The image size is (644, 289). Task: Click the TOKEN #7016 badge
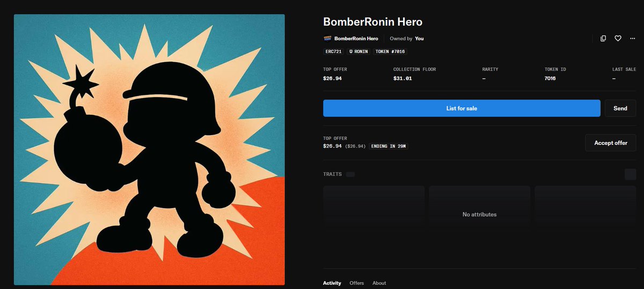pyautogui.click(x=390, y=51)
